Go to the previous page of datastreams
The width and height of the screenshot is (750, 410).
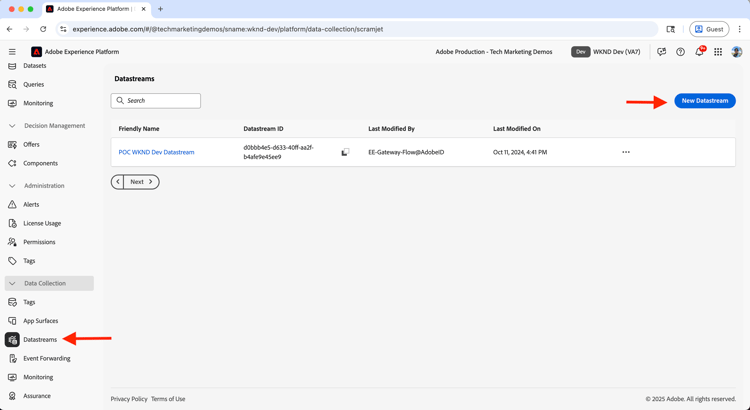[x=118, y=182]
